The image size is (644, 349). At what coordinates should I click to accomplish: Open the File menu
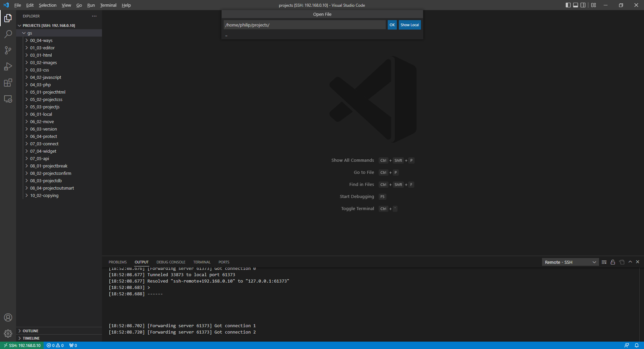[18, 5]
